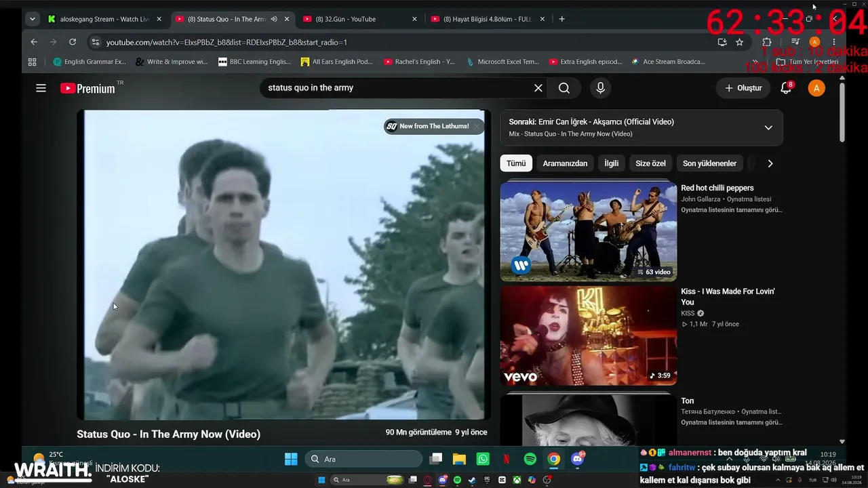
Task: Open the tab search dropdown in Chrome
Action: pos(32,19)
